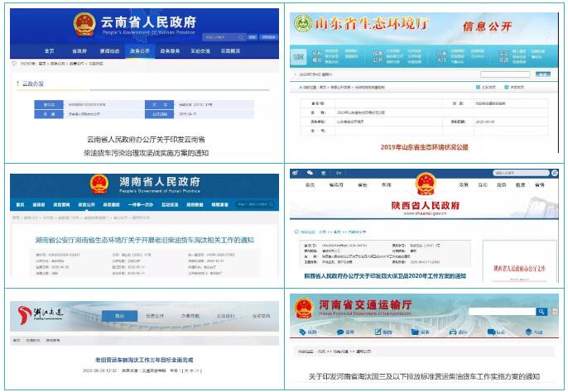Click the Hunan 老旧柴油货车淘汰 notice title
The image size is (568, 392).
point(144,240)
